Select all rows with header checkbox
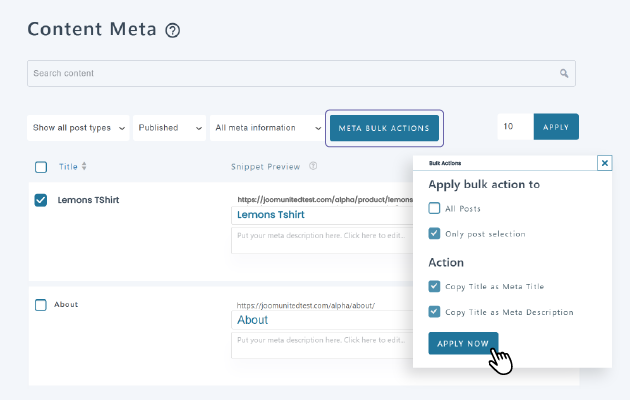The image size is (630, 400). (41, 167)
